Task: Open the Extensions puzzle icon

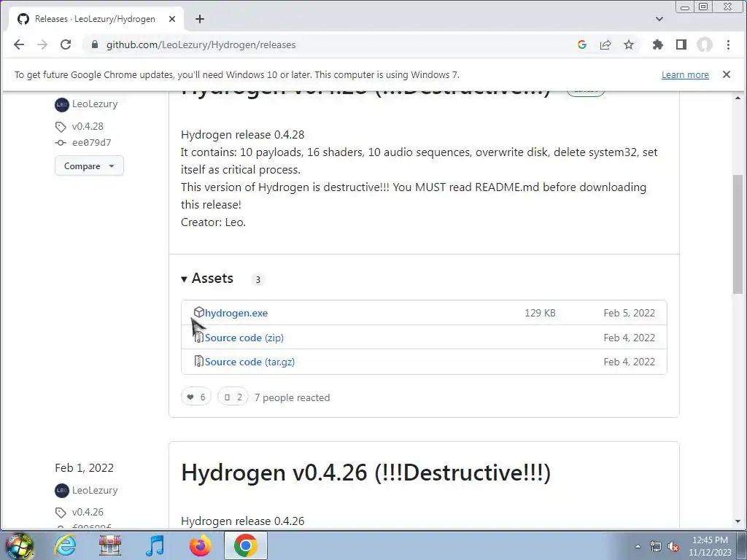Action: [658, 44]
